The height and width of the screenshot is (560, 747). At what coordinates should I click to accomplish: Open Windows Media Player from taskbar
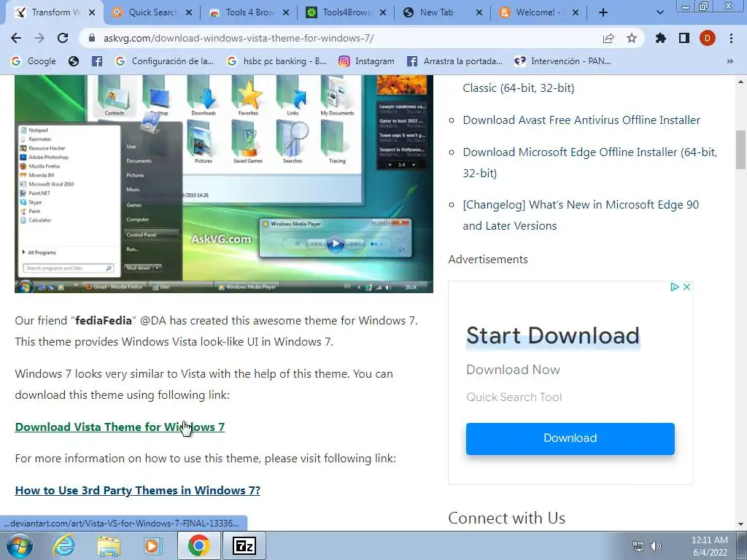point(153,545)
